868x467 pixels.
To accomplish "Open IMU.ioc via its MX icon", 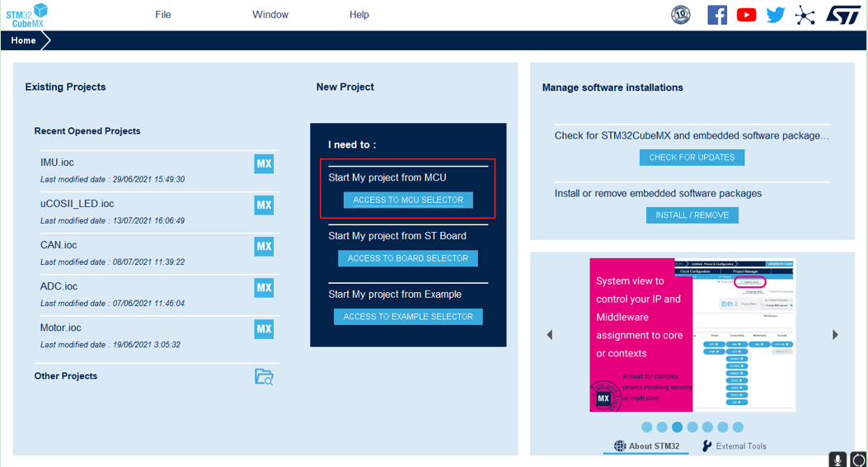I will tap(264, 164).
